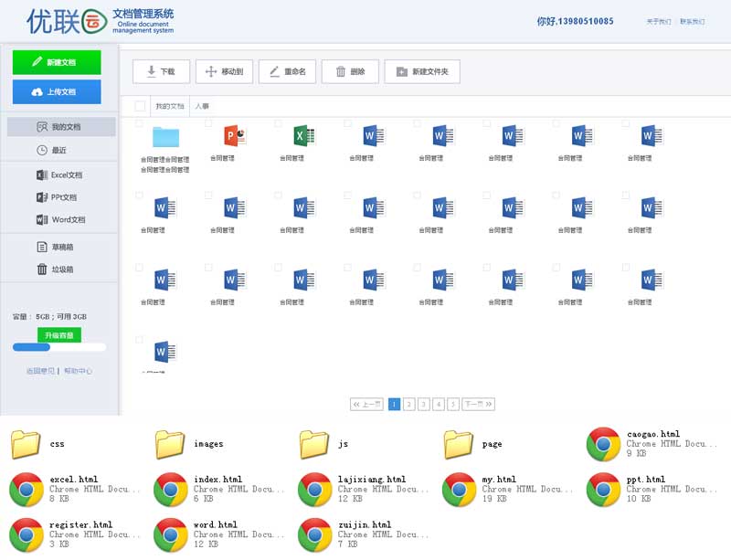Toggle the select-all checkbox beside 我的文档
Image resolution: width=731 pixels, height=560 pixels.
coord(140,106)
